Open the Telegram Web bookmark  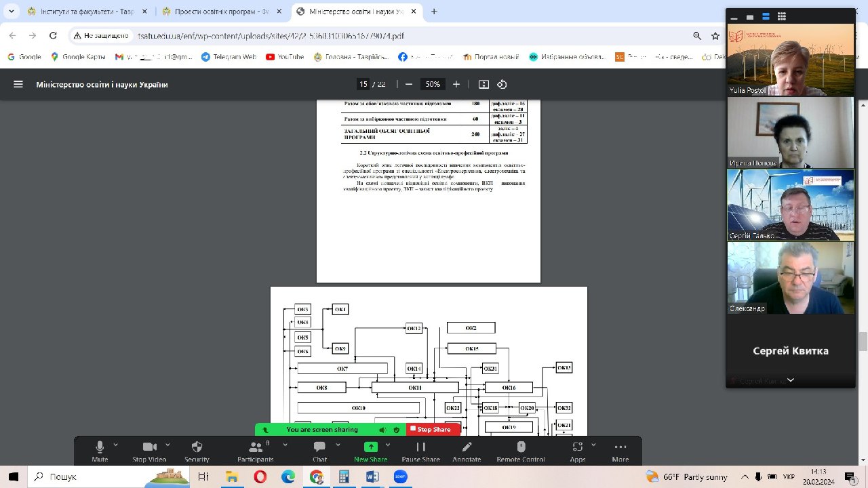(229, 57)
